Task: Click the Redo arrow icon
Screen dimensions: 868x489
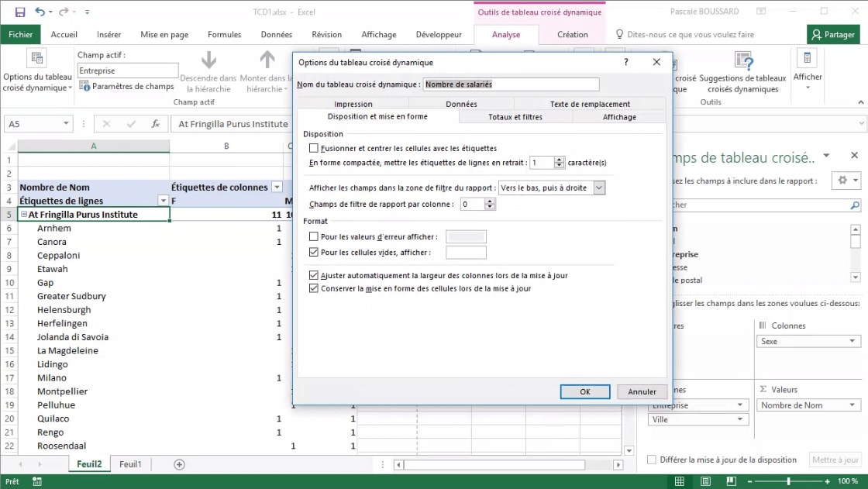Action: coord(64,12)
